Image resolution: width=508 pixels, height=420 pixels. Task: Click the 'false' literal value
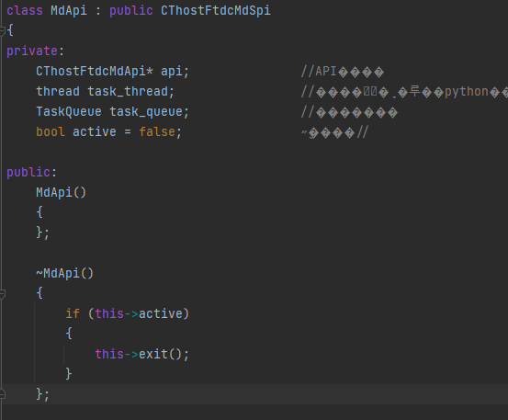click(157, 132)
